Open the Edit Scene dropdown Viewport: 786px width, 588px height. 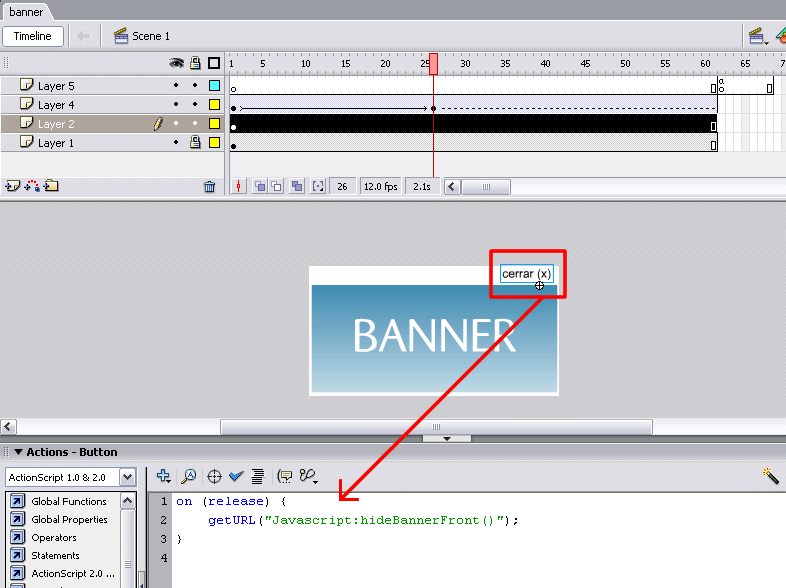(x=759, y=36)
